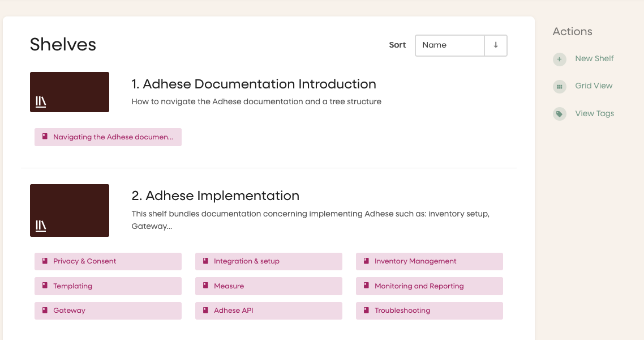
Task: Click the book icon beside Adhese API
Action: [206, 310]
